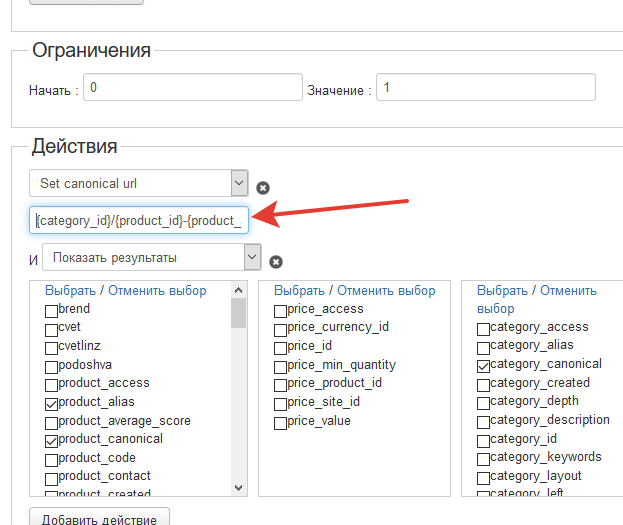
Task: Click the Значение input field
Action: point(485,88)
